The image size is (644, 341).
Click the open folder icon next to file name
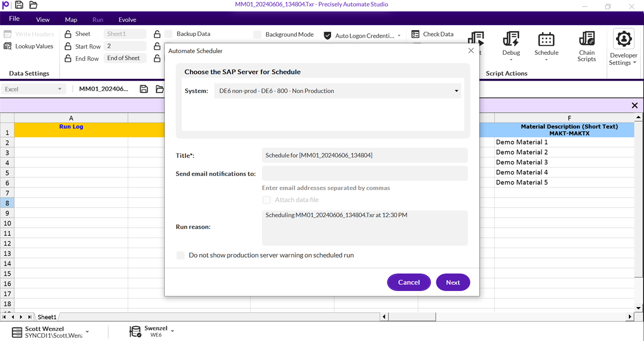(x=159, y=89)
